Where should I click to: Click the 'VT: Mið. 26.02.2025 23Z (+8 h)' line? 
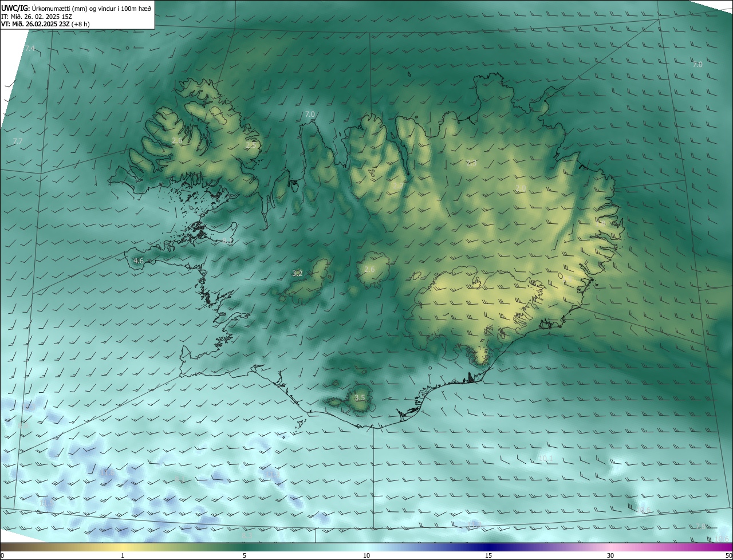click(45, 24)
